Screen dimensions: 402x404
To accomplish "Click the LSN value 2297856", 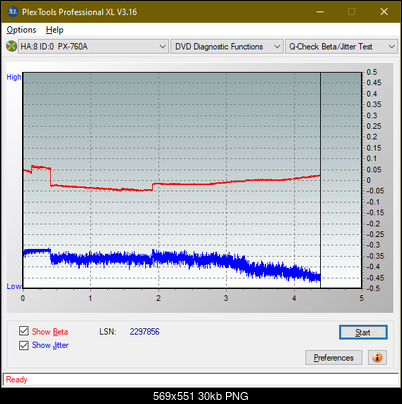I will click(145, 332).
